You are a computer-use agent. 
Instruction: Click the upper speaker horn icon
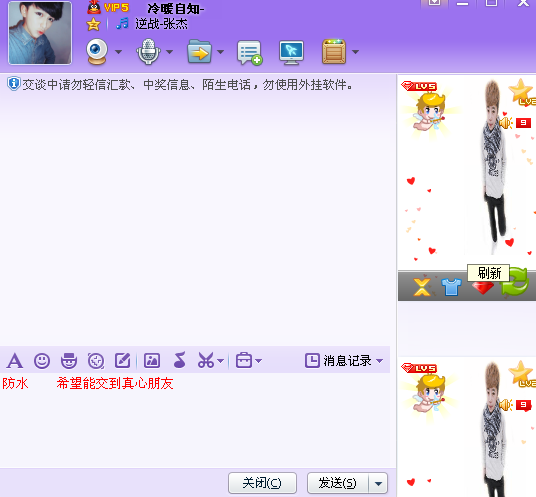(x=506, y=122)
